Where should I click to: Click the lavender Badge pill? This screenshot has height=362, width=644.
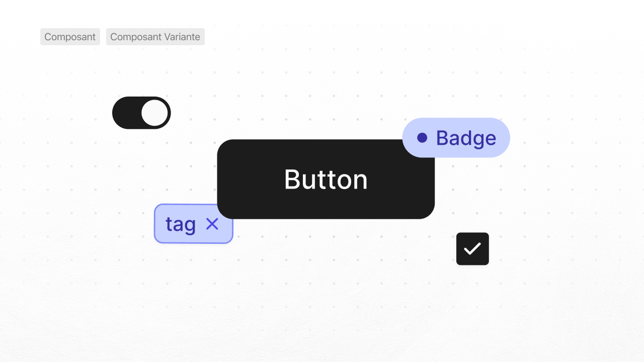[x=456, y=138]
